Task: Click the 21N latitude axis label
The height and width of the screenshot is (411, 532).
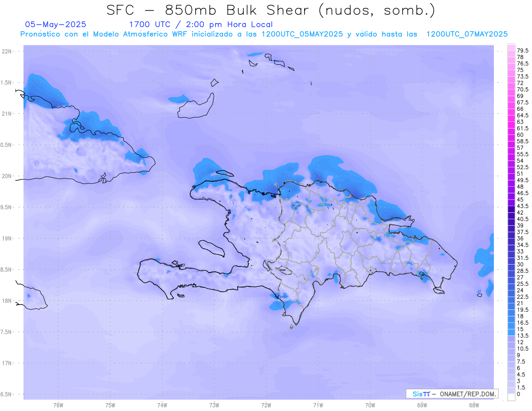Action: 8,114
